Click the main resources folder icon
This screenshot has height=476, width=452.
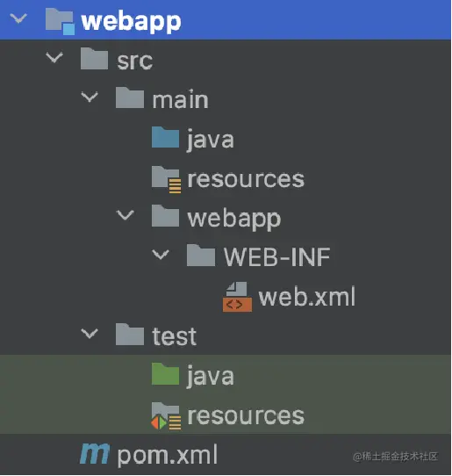(x=167, y=179)
